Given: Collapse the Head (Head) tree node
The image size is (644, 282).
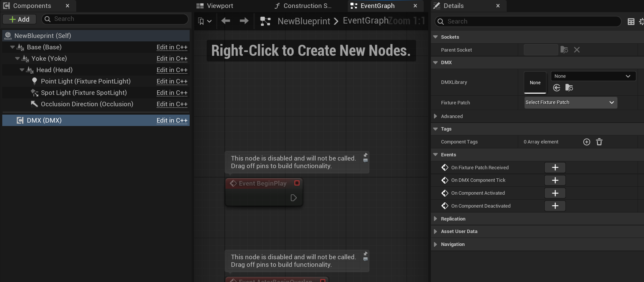Looking at the screenshot, I should click(22, 70).
